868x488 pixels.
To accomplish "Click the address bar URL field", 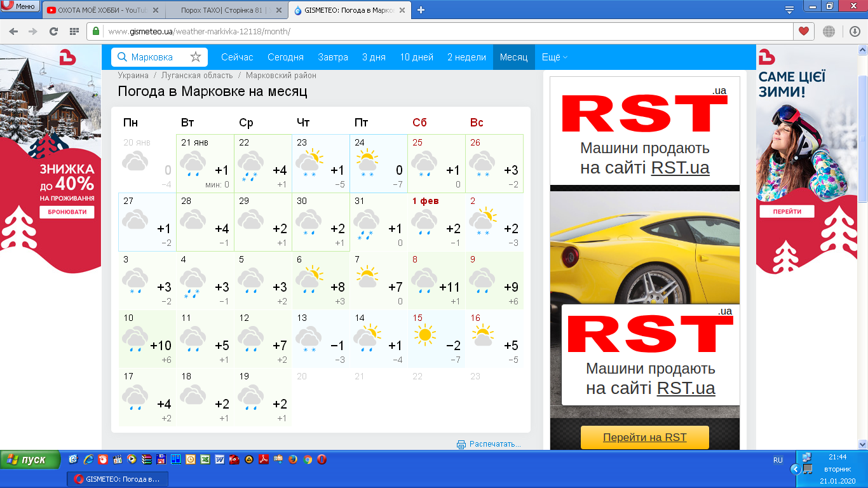I will pyautogui.click(x=445, y=31).
